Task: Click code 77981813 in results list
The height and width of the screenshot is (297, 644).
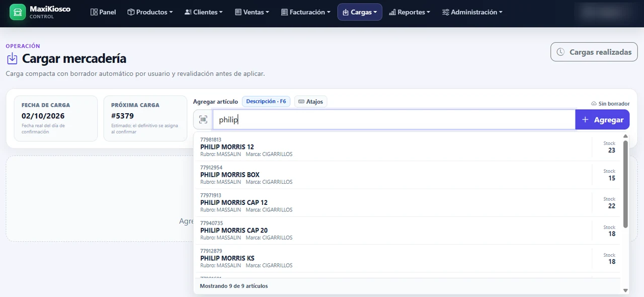Action: pyautogui.click(x=211, y=139)
